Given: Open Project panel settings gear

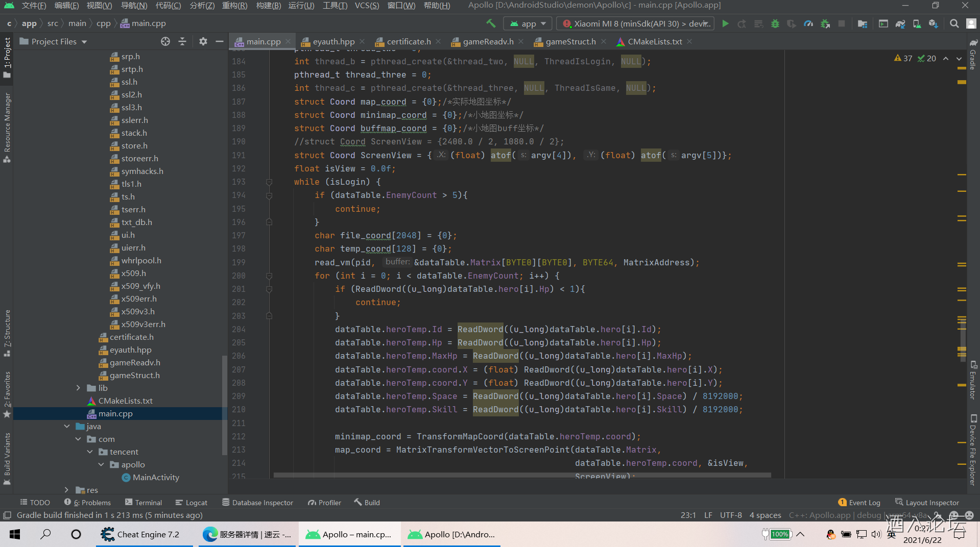Looking at the screenshot, I should point(203,41).
